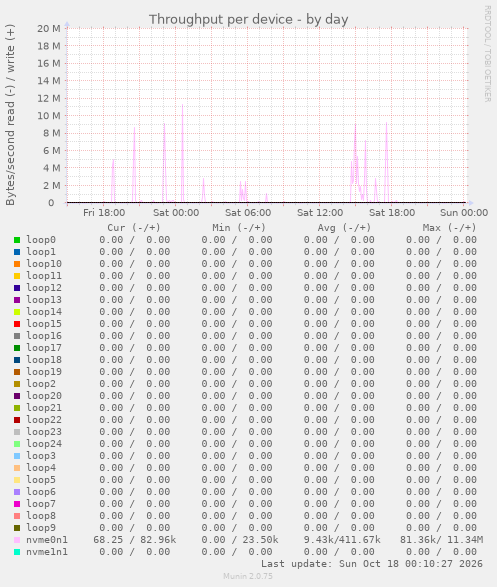
Task: Click the loop15 red color swatch
Action: click(x=17, y=324)
